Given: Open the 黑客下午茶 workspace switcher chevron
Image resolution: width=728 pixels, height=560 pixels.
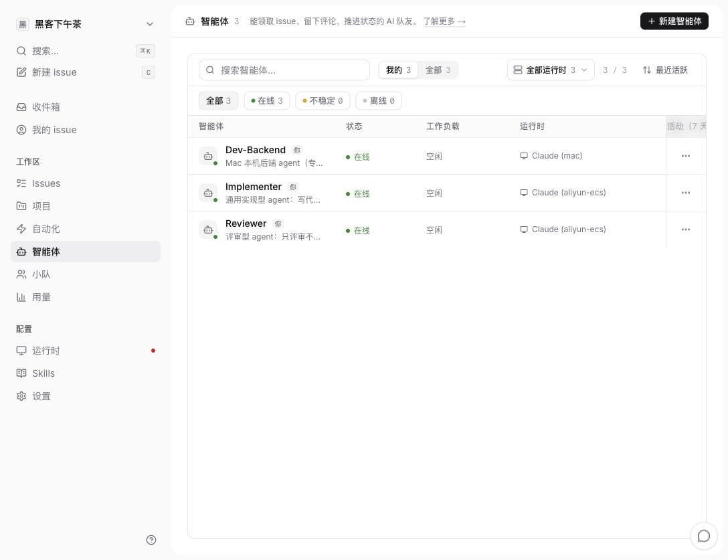Looking at the screenshot, I should (149, 24).
